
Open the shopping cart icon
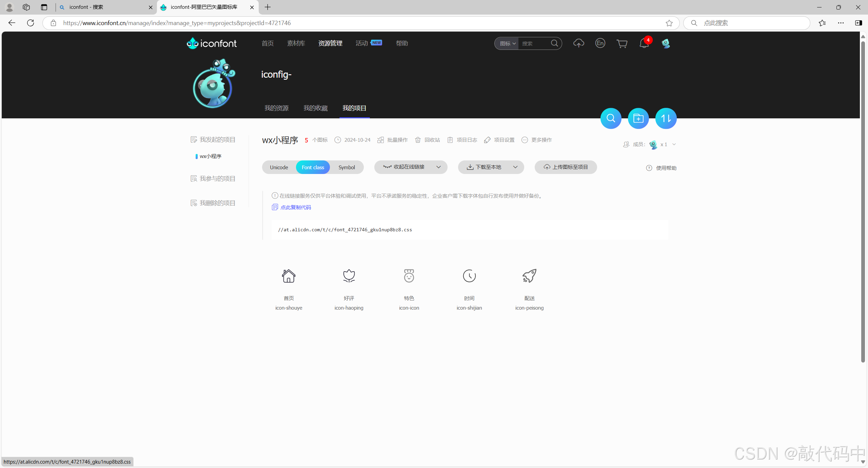point(622,43)
